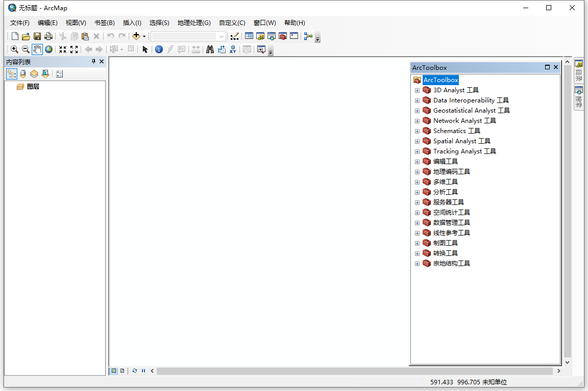Click List By Drawing Order button

[12, 74]
